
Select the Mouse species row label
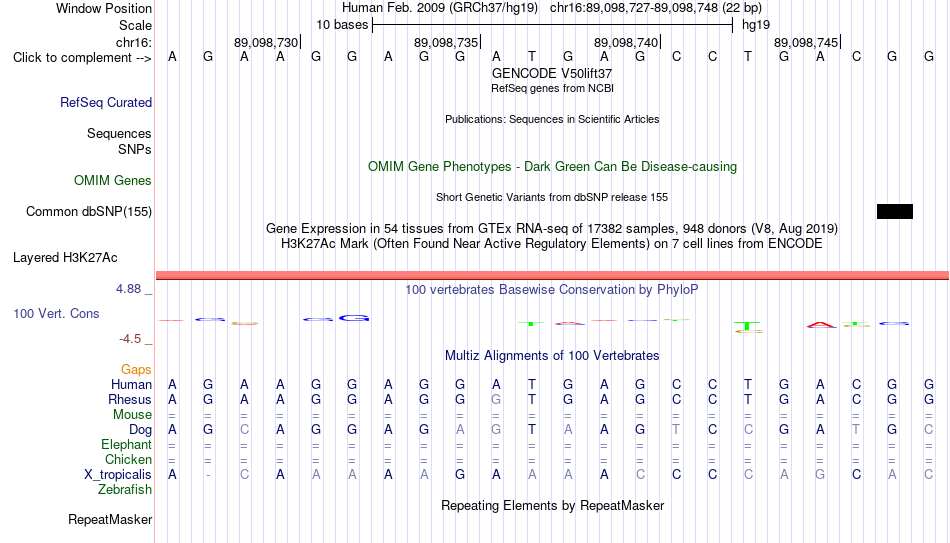(x=133, y=415)
